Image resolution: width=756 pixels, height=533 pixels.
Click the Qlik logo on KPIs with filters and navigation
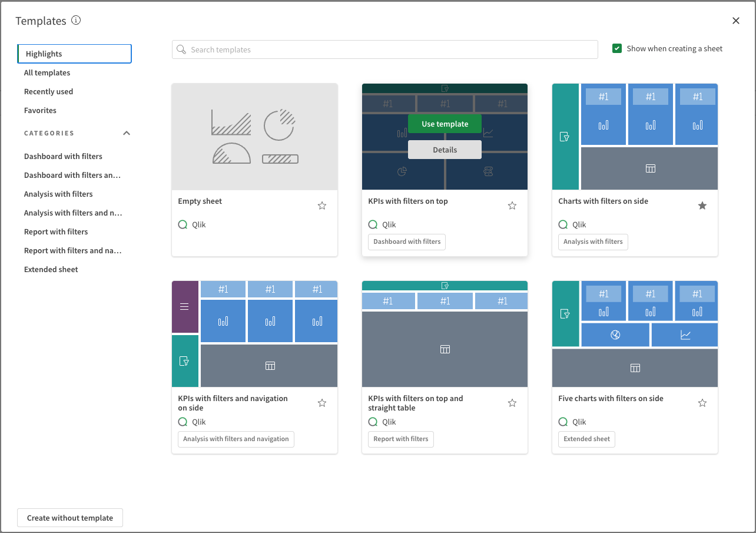pos(182,422)
